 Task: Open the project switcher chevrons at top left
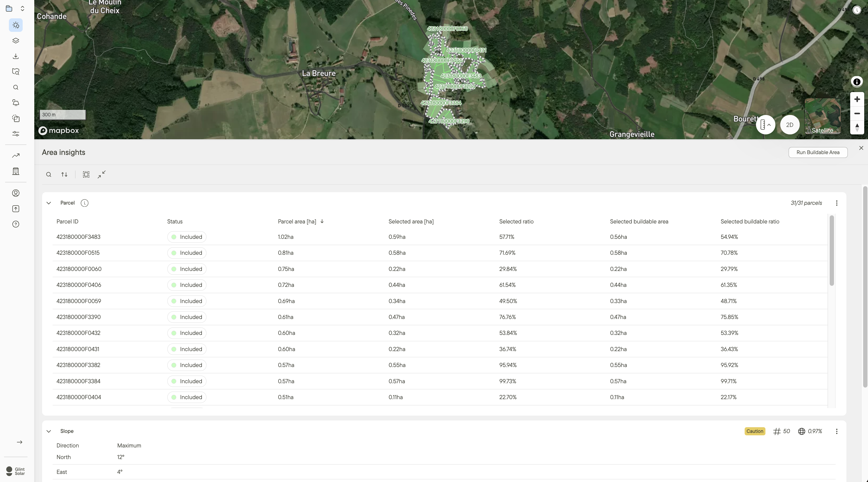(x=22, y=8)
